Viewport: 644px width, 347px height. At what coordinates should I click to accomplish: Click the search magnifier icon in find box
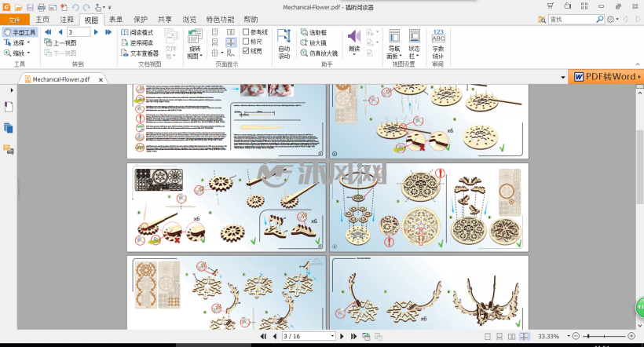point(600,19)
